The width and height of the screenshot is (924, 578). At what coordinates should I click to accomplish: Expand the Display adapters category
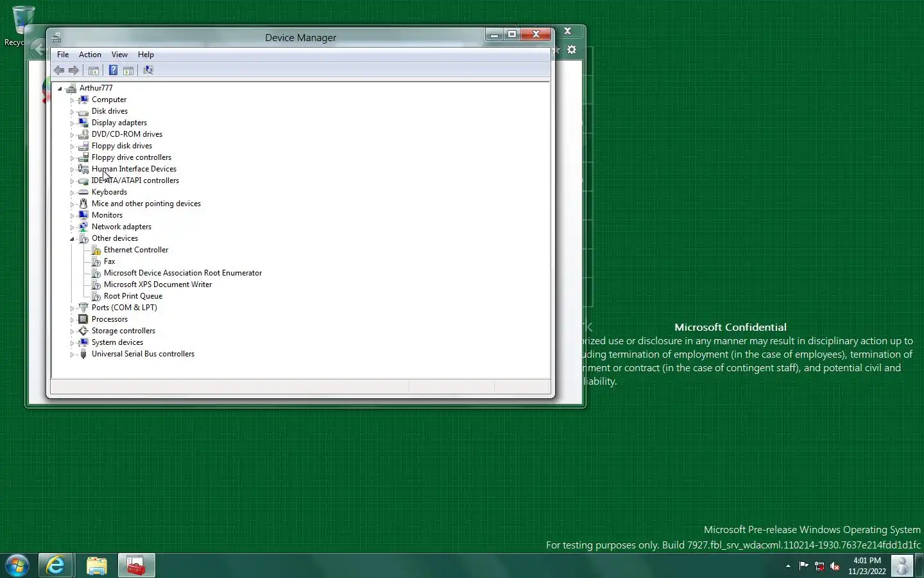(x=72, y=123)
